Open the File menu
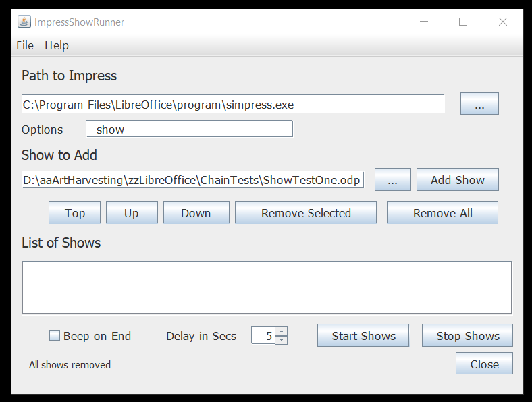The width and height of the screenshot is (532, 402). click(25, 45)
